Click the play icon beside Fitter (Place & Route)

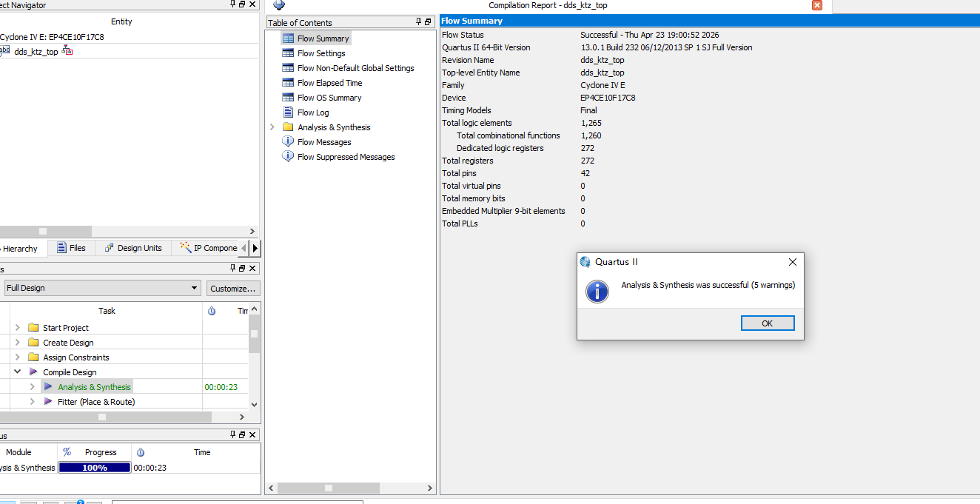pyautogui.click(x=48, y=402)
